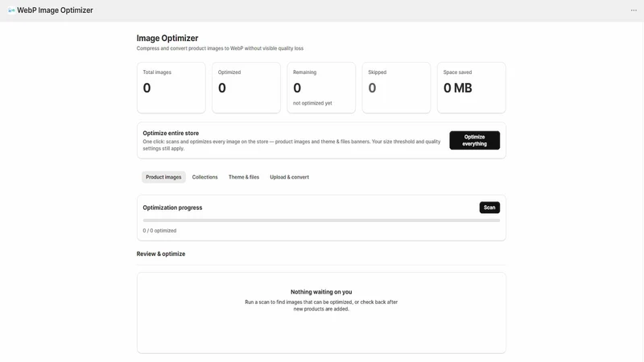The width and height of the screenshot is (644, 362).
Task: Click the "Nothing waiting on you" message
Action: click(x=321, y=292)
